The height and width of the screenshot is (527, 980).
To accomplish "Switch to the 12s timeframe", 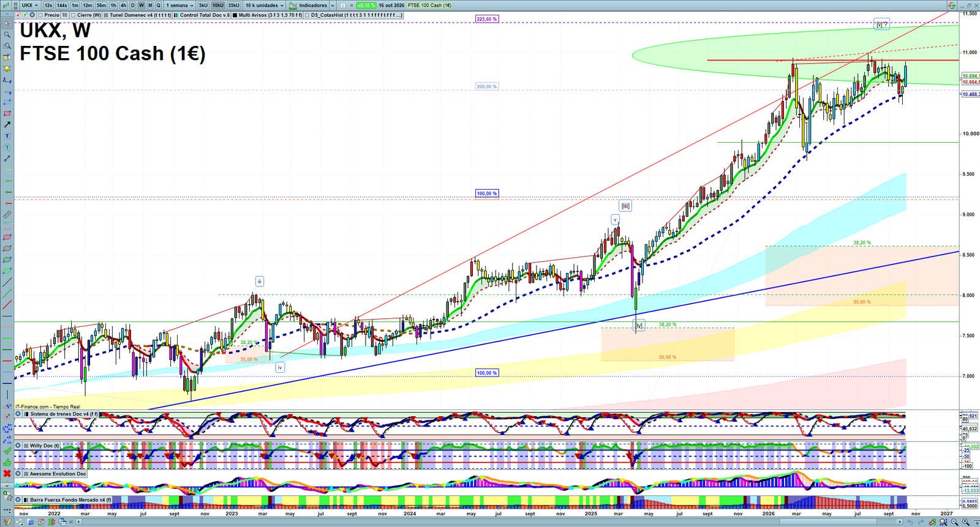I will coord(48,6).
